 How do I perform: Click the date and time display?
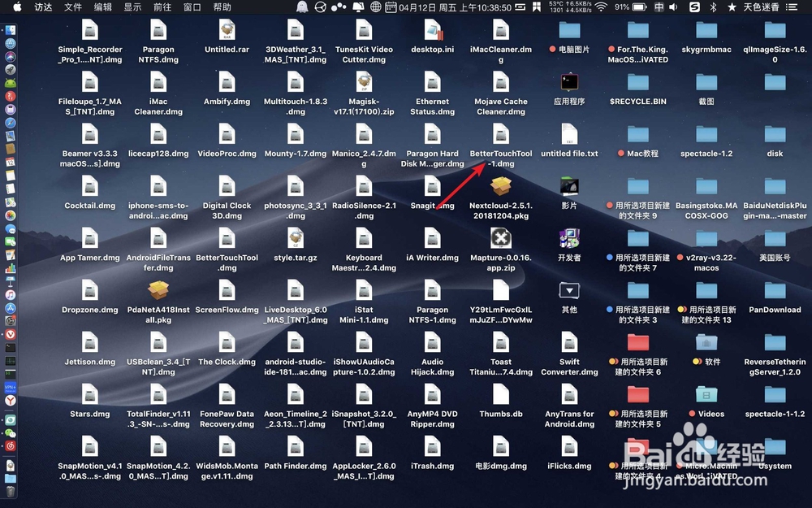click(x=456, y=7)
